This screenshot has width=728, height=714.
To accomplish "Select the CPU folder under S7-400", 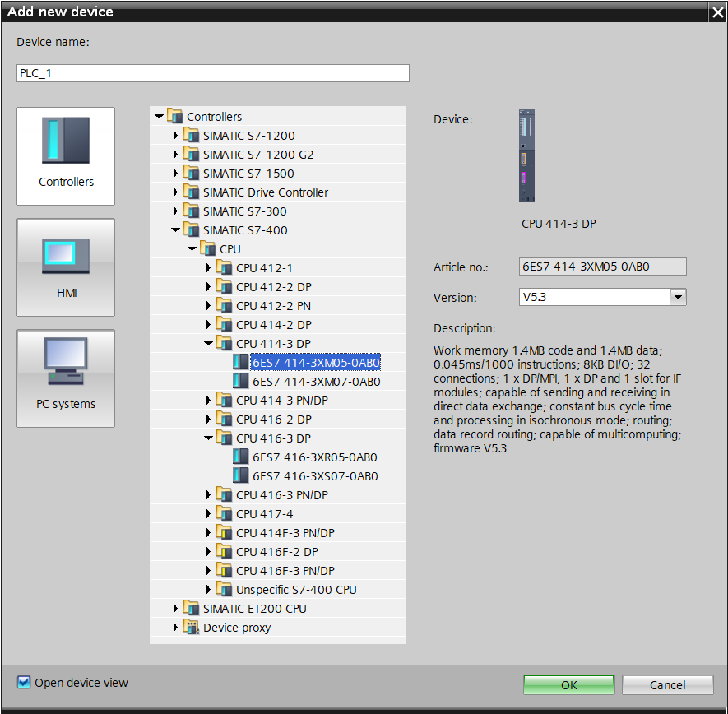I will tap(230, 249).
